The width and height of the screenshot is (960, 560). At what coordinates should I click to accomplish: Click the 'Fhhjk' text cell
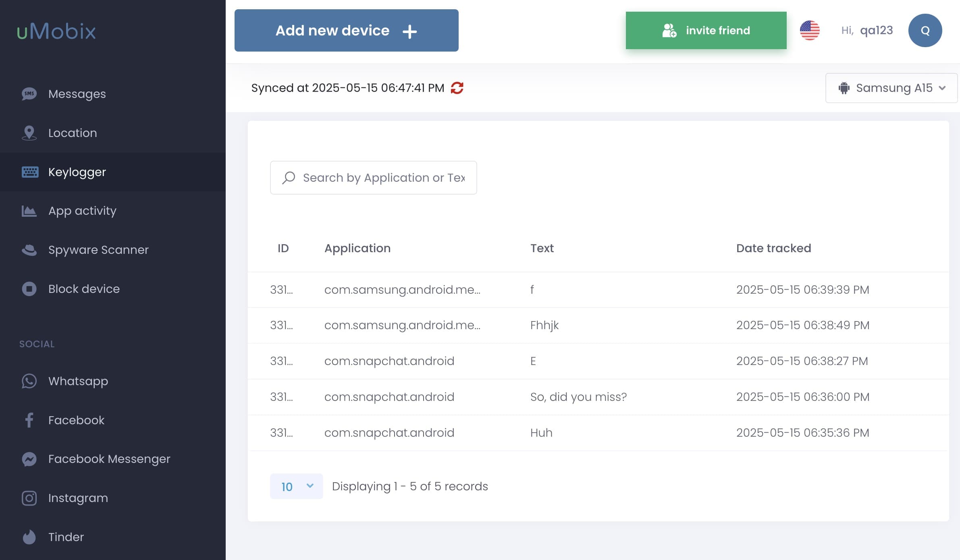(x=544, y=325)
